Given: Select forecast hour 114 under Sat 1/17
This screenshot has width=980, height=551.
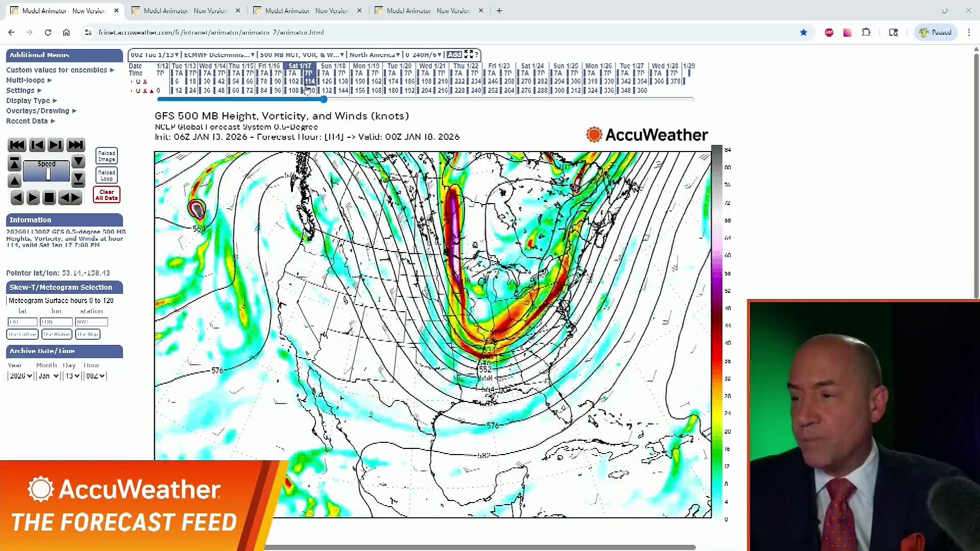Looking at the screenshot, I should click(309, 81).
